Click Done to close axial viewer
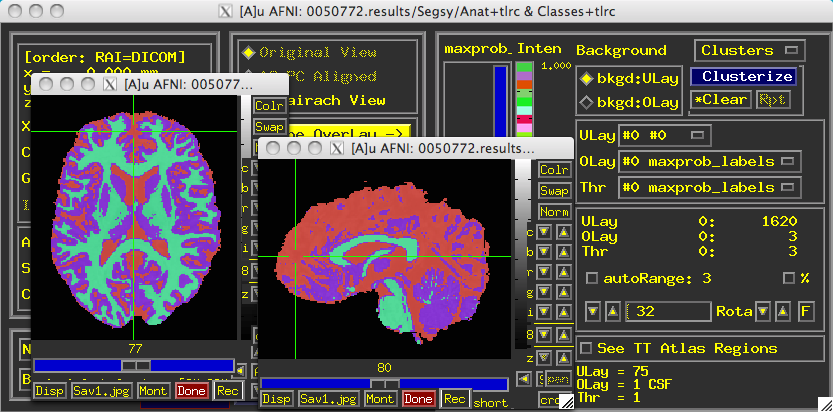 191,391
